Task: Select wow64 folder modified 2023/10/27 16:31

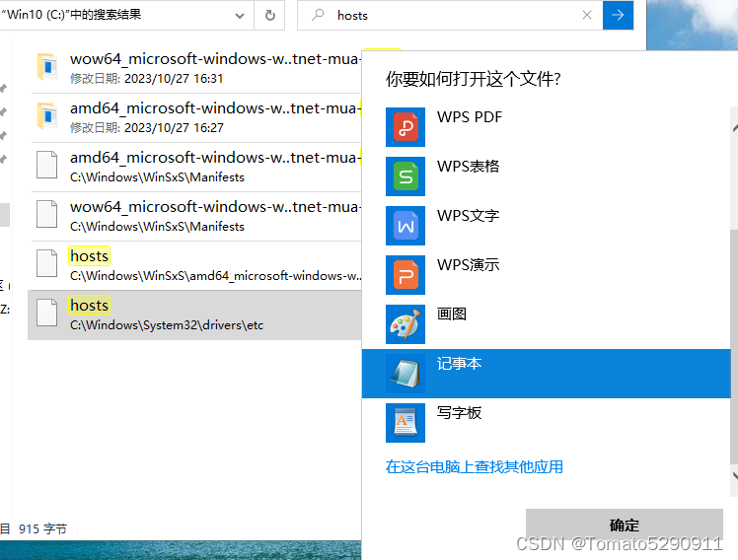Action: (x=194, y=68)
